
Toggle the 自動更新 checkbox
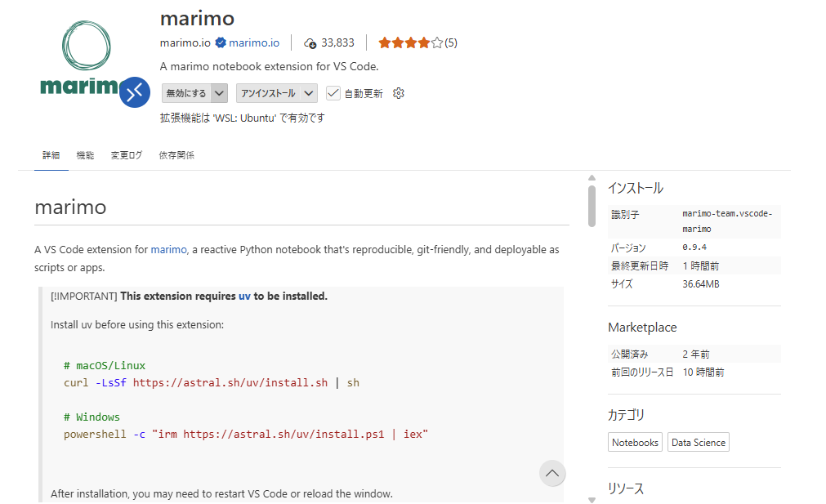pyautogui.click(x=333, y=93)
